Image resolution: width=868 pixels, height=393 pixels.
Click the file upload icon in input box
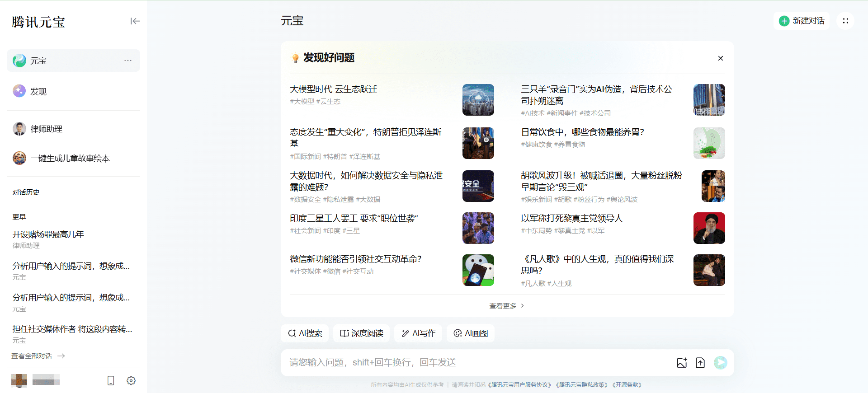(700, 363)
